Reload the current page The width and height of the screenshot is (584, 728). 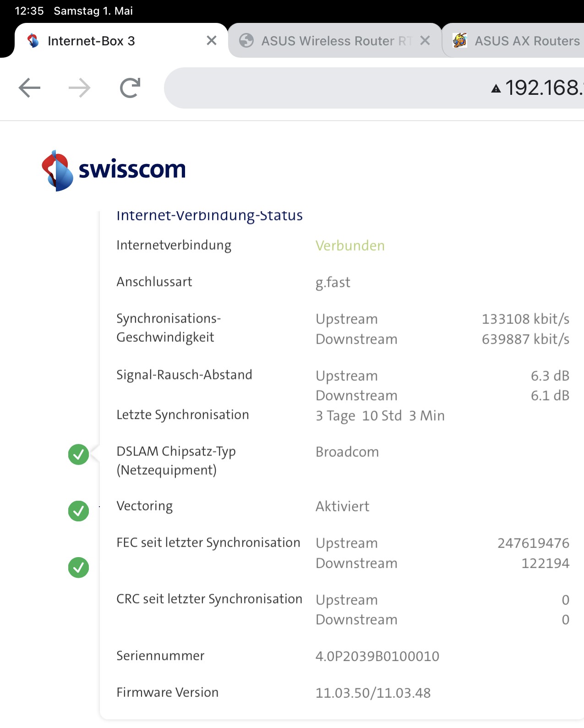[130, 88]
